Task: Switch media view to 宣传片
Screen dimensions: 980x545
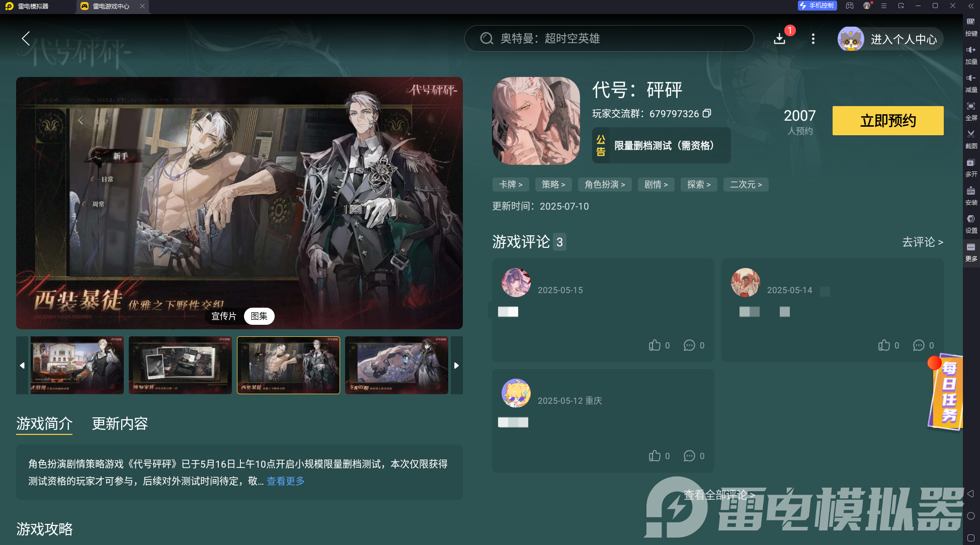Action: (224, 316)
